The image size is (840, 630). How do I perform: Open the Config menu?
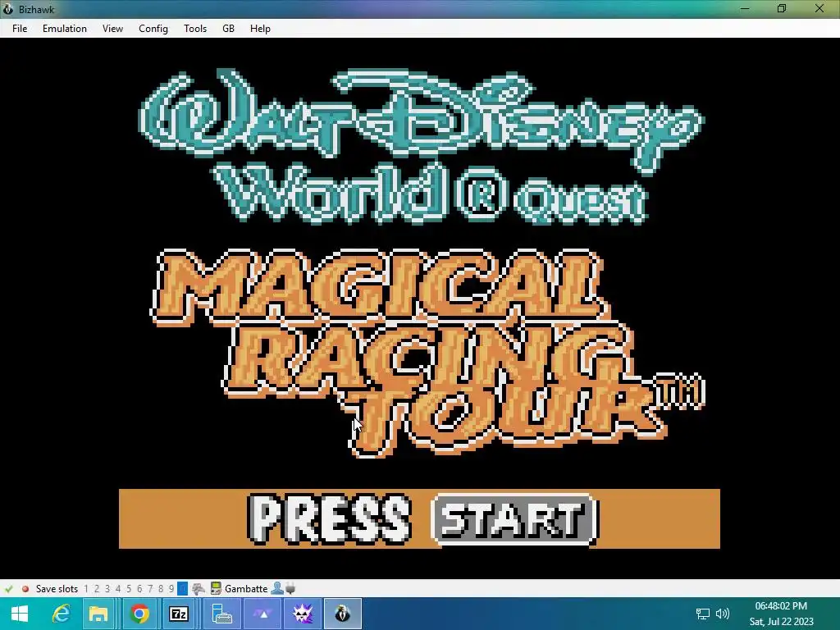[x=153, y=29]
